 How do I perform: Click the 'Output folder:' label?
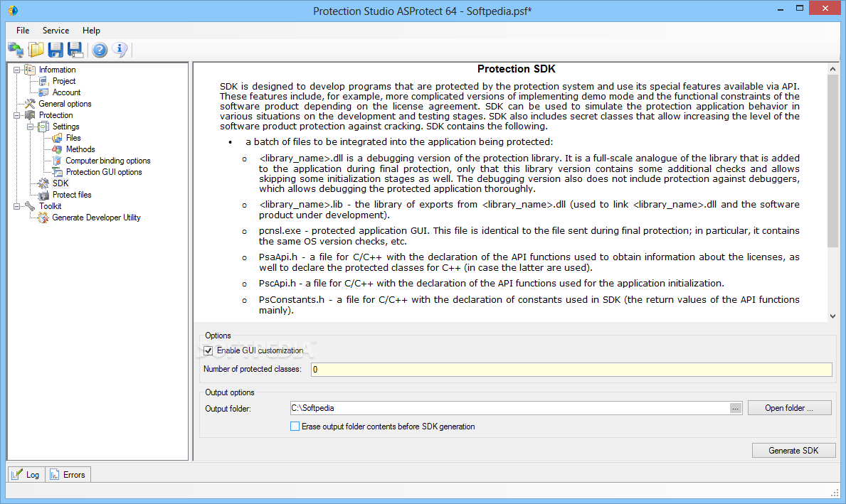point(228,409)
